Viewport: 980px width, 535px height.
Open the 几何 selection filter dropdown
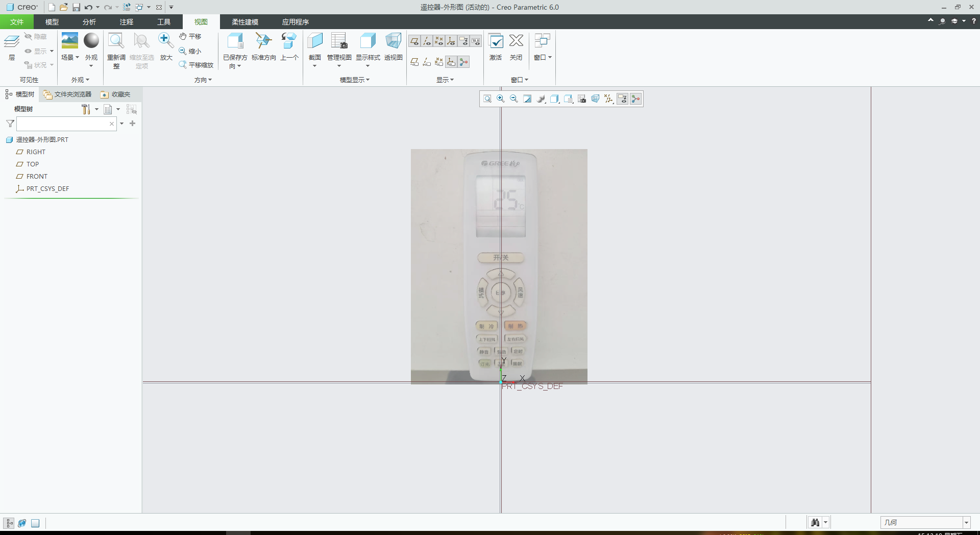[966, 522]
